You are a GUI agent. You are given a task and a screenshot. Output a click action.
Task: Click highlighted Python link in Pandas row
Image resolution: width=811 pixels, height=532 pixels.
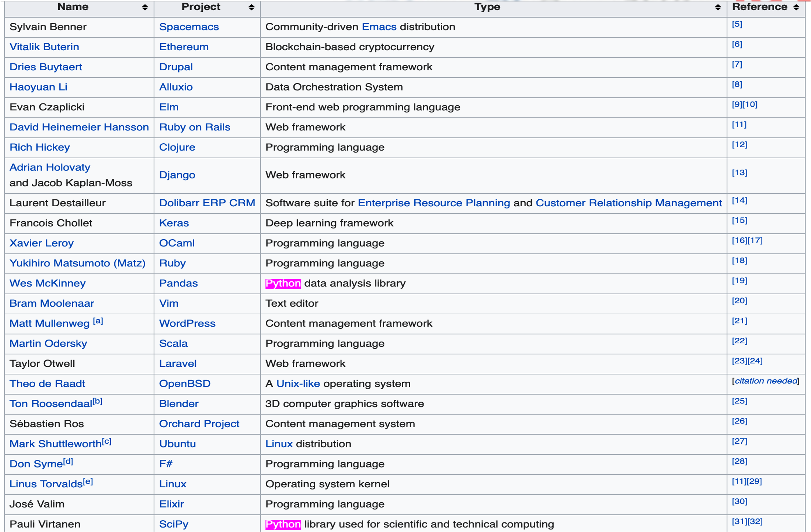coord(283,284)
